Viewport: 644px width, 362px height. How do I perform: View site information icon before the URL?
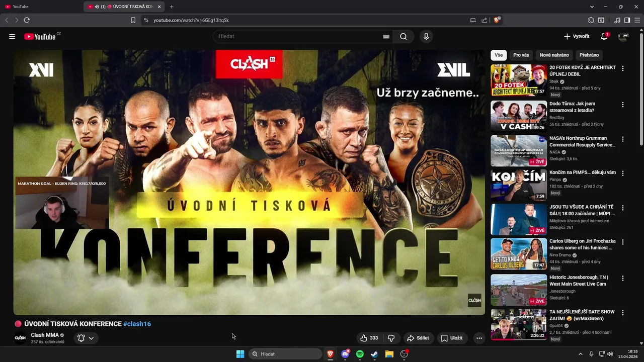point(146,20)
